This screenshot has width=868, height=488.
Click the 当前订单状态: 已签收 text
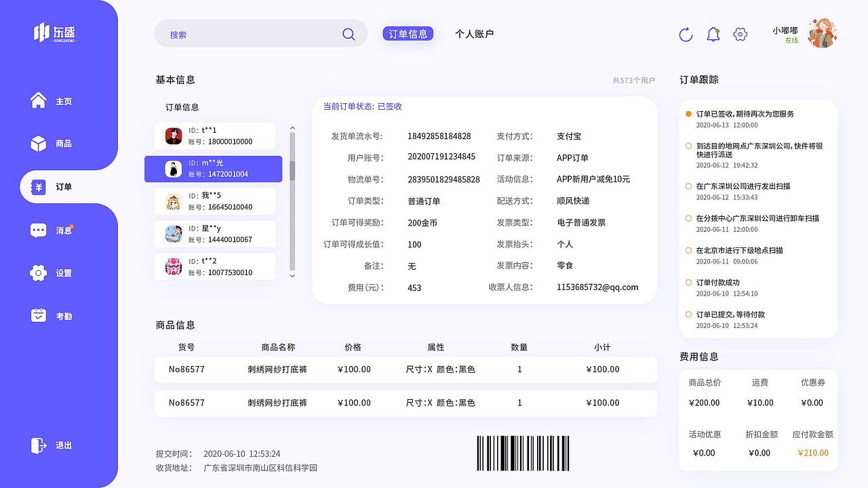(x=363, y=106)
